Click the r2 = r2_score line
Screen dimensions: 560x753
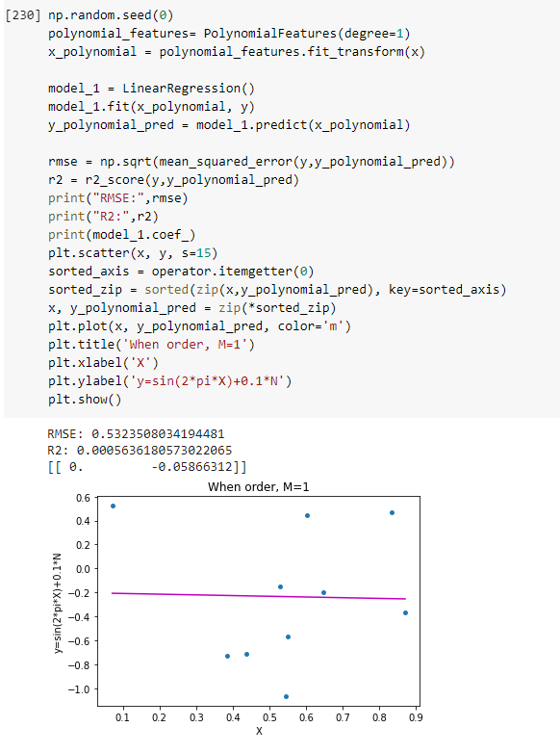pyautogui.click(x=173, y=180)
